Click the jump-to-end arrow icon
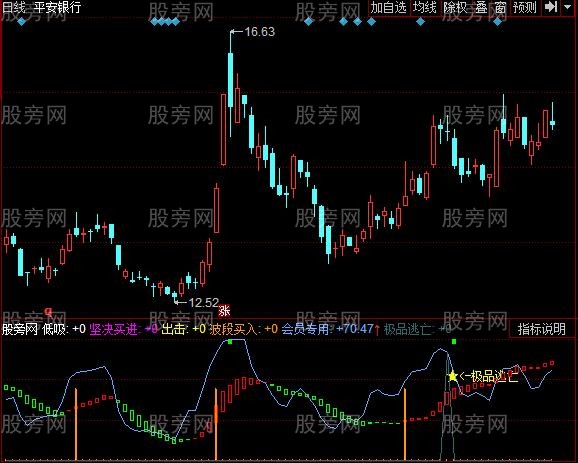This screenshot has height=463, width=578. point(551,7)
